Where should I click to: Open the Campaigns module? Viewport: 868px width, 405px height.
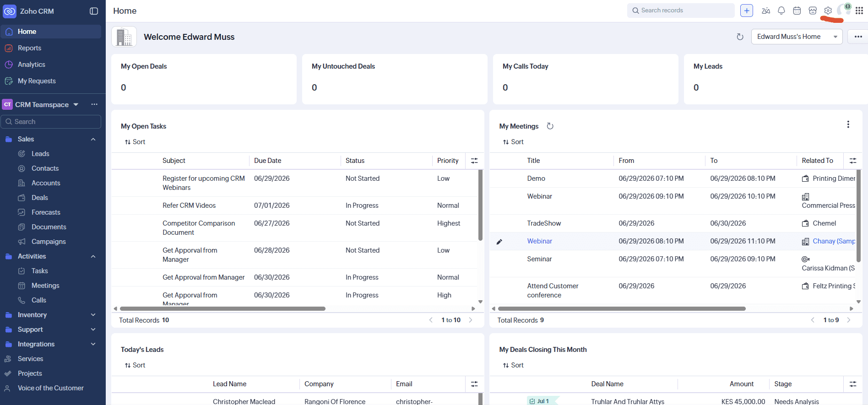pyautogui.click(x=49, y=242)
